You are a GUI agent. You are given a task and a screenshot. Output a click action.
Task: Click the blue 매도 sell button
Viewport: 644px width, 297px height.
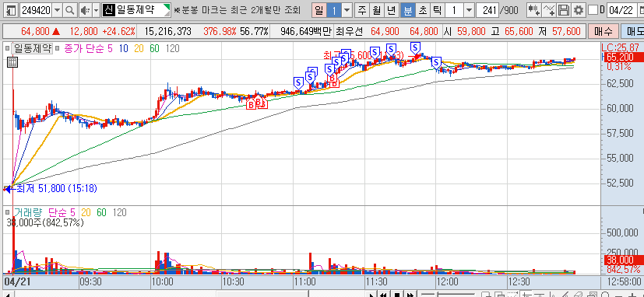pyautogui.click(x=632, y=31)
